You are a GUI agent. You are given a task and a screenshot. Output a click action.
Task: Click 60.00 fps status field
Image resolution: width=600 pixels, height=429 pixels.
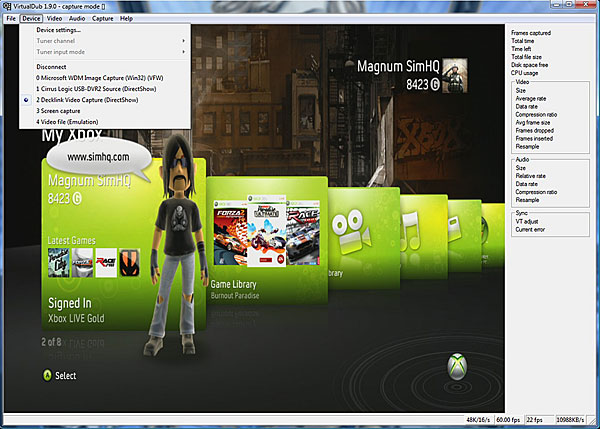(x=508, y=420)
